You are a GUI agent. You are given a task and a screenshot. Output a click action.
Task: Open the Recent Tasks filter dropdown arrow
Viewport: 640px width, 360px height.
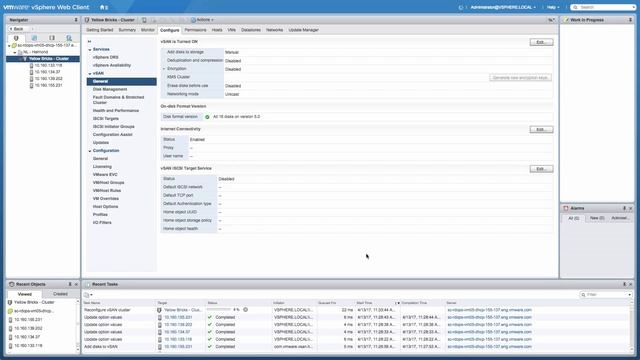[629, 295]
